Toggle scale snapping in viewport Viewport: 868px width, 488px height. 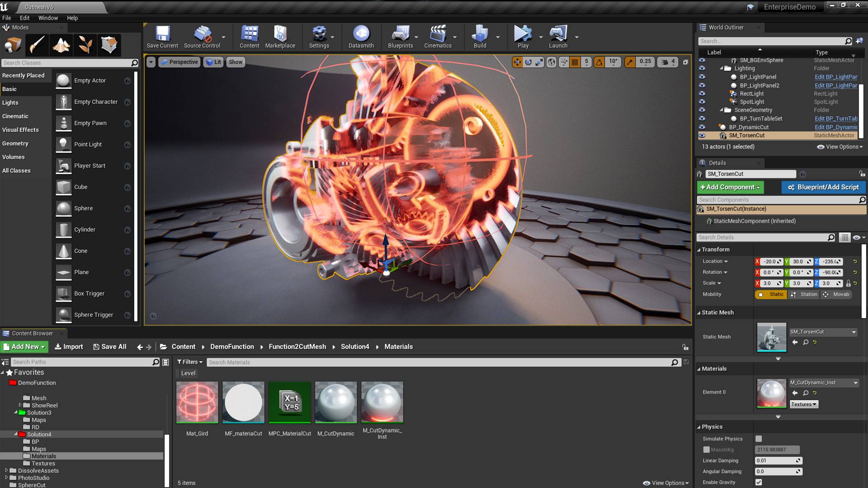[x=630, y=62]
